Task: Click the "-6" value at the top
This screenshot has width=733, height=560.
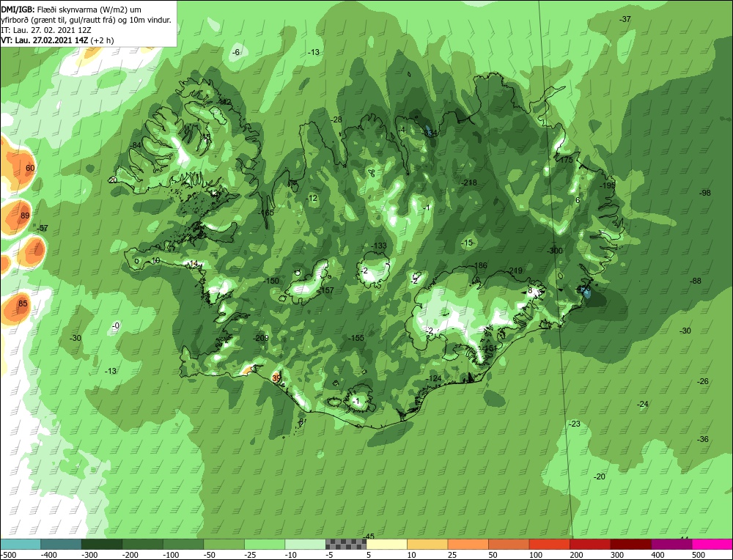Action: 236,52
